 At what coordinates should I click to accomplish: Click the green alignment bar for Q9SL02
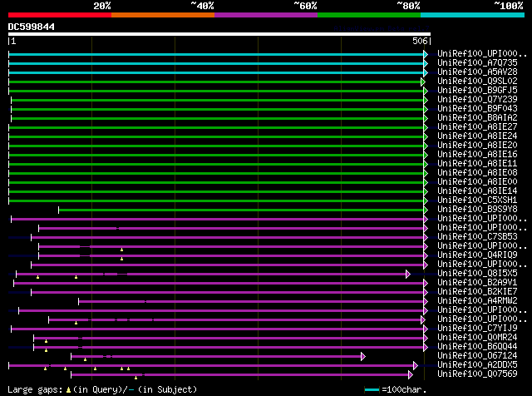point(214,82)
